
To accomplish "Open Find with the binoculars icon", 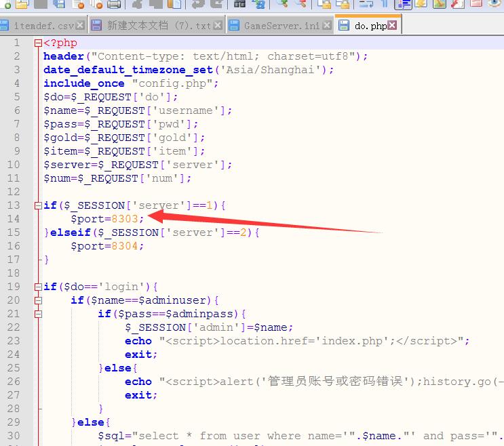I will click(239, 4).
